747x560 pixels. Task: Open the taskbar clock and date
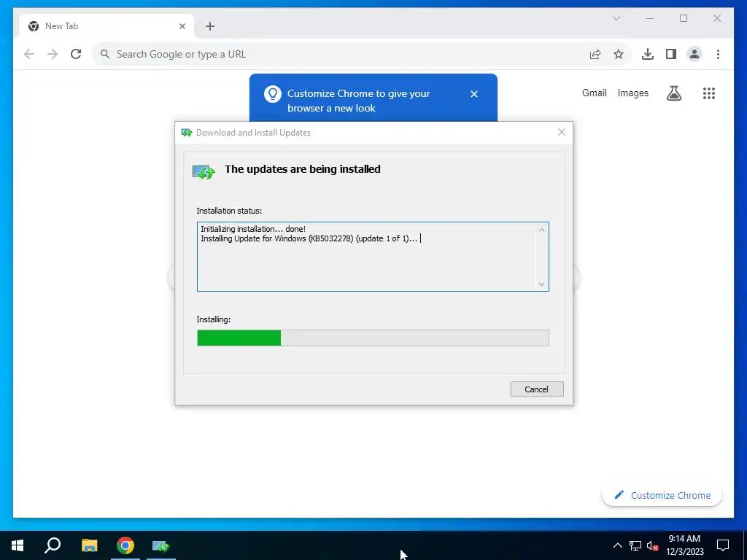coord(684,545)
